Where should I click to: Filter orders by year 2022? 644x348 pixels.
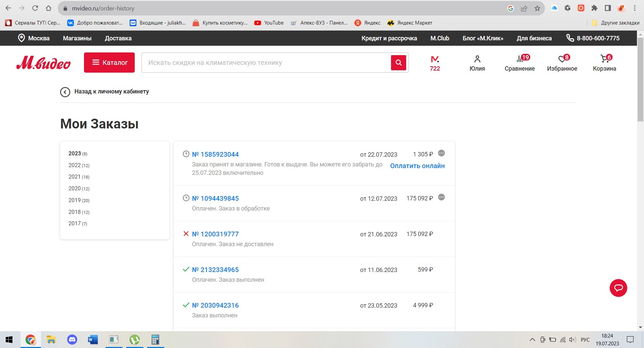[79, 165]
